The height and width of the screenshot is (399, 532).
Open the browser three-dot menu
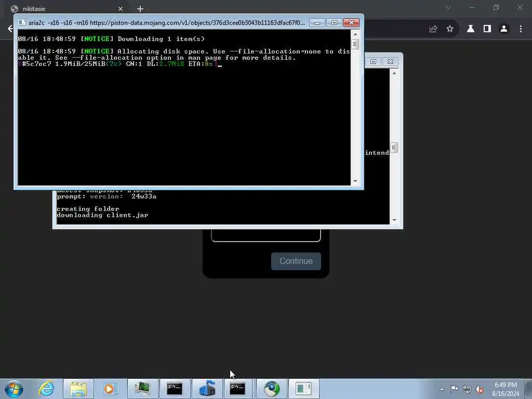click(521, 29)
